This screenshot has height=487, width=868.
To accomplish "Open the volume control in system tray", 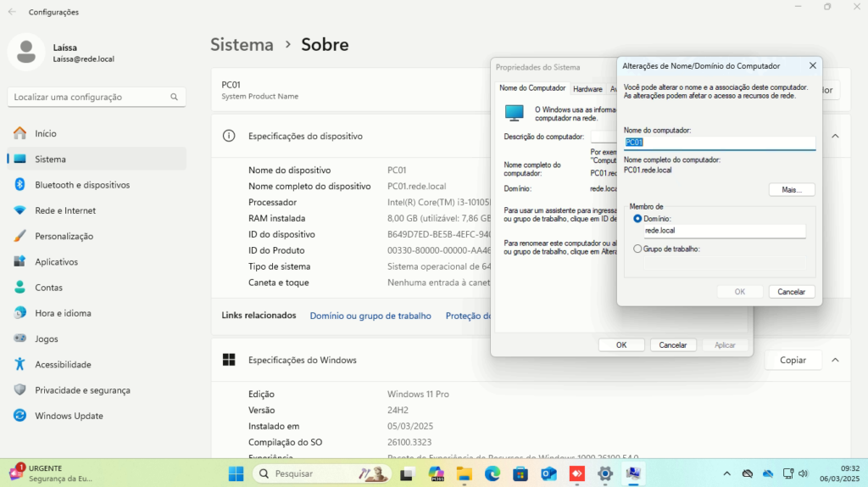I will [804, 473].
